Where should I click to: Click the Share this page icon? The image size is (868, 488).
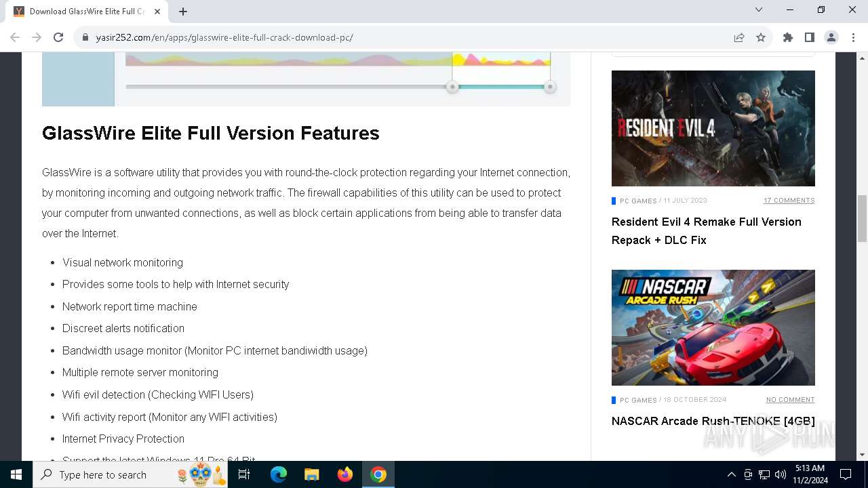(x=739, y=38)
